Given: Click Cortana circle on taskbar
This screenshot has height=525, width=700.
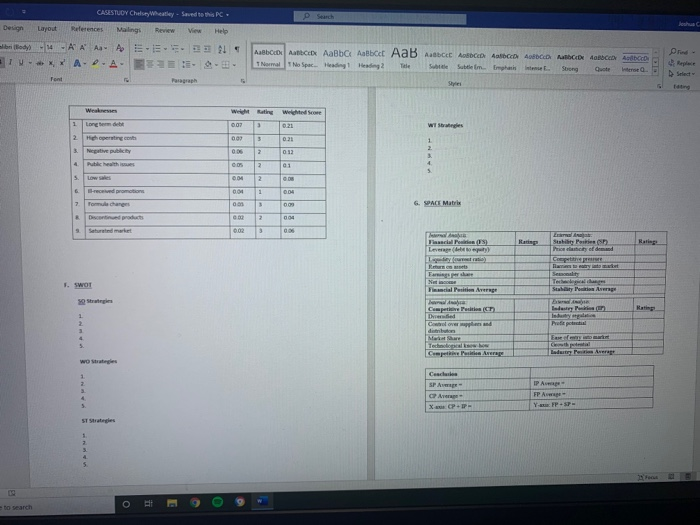Looking at the screenshot, I should (x=126, y=504).
